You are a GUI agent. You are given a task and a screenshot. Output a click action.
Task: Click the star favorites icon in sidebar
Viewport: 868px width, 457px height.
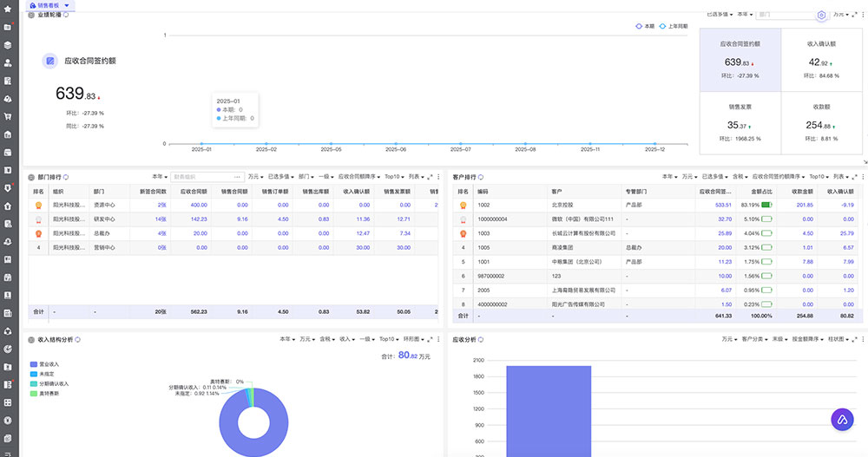8,9
